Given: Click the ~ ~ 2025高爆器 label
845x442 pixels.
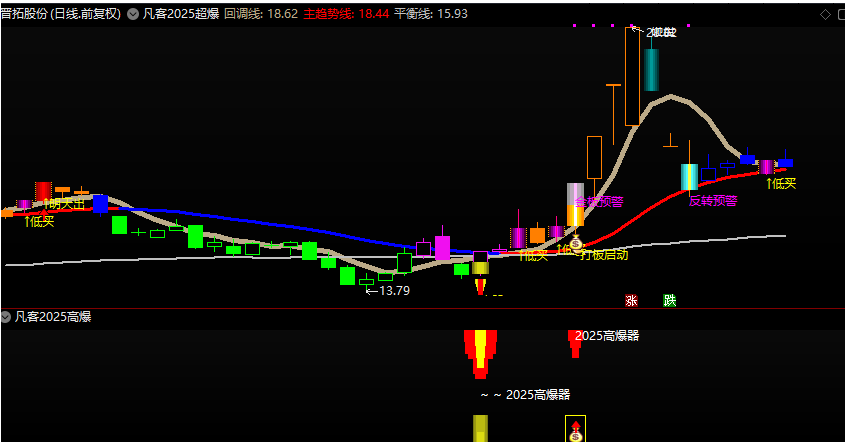Looking at the screenshot, I should click(525, 395).
